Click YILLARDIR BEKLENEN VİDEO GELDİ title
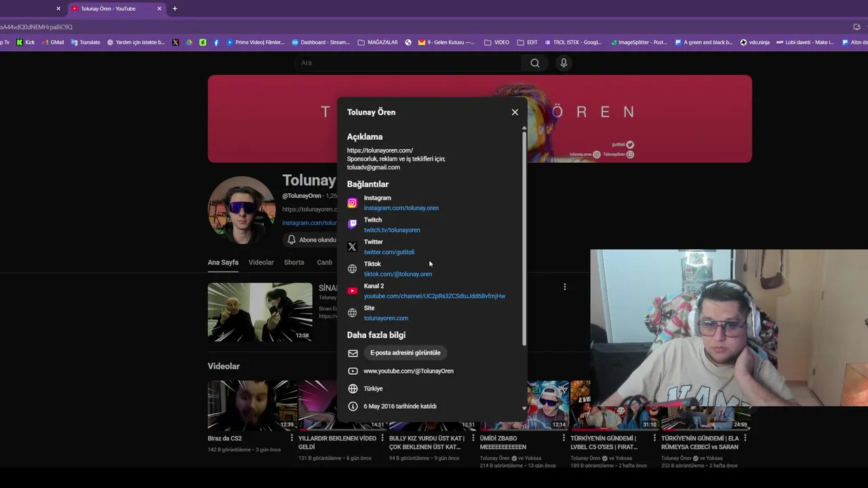 pyautogui.click(x=337, y=443)
